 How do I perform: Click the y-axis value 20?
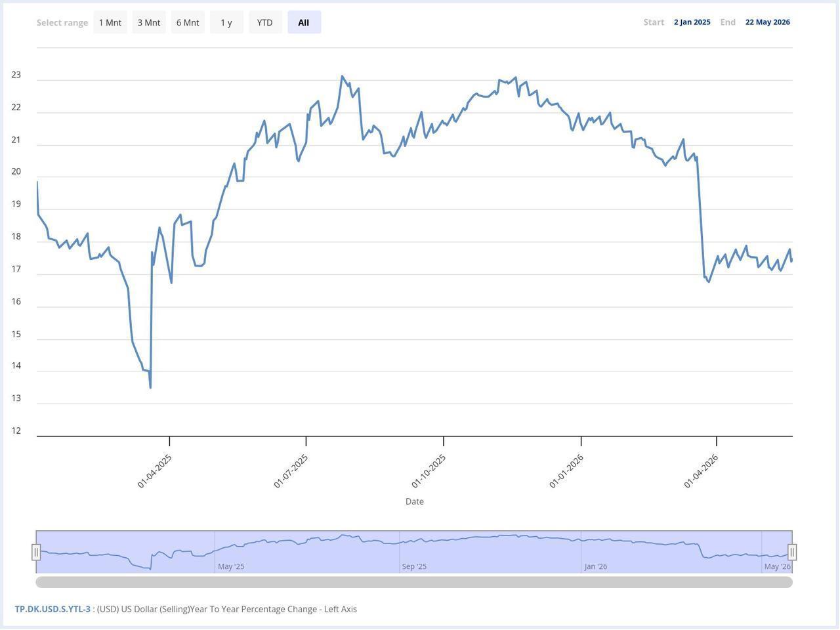pos(16,171)
